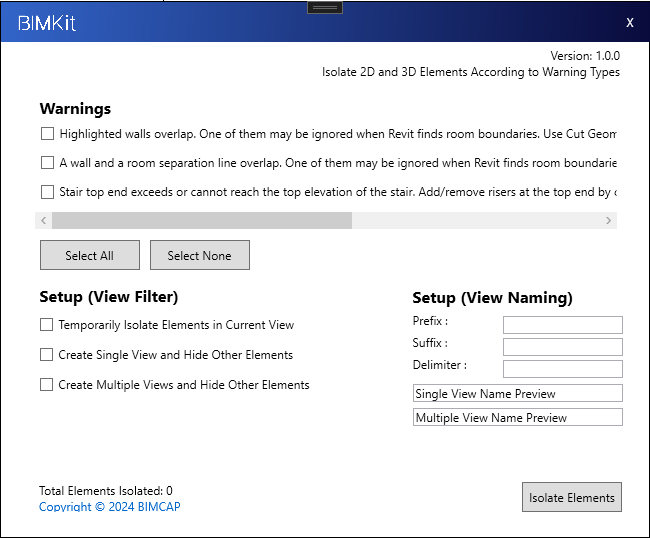The width and height of the screenshot is (650, 538).
Task: Open the Copyright © 2024 BIMCAP link
Action: (110, 506)
